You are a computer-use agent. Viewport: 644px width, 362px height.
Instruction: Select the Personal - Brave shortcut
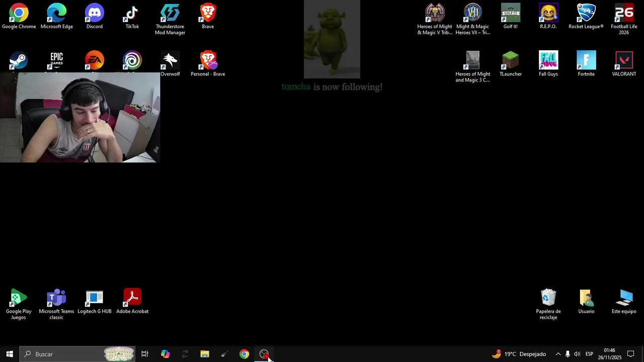click(207, 64)
